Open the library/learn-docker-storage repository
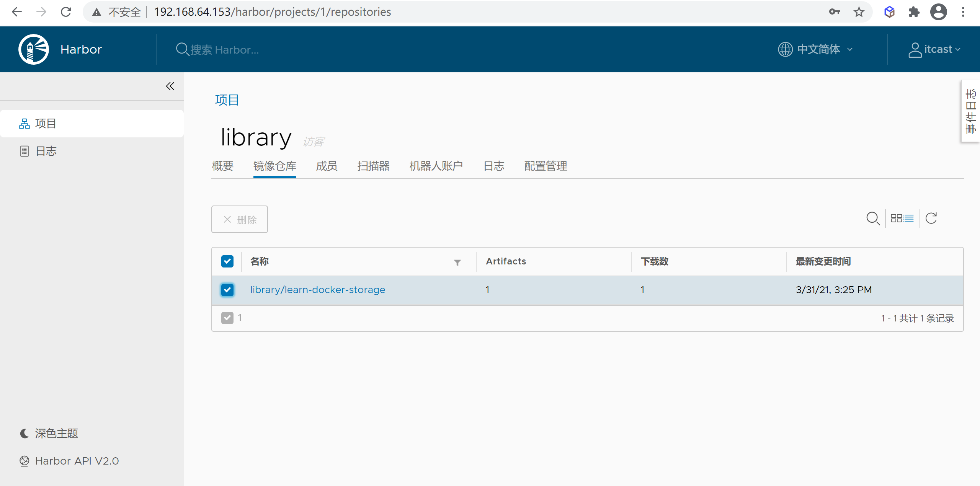980x486 pixels. [318, 290]
